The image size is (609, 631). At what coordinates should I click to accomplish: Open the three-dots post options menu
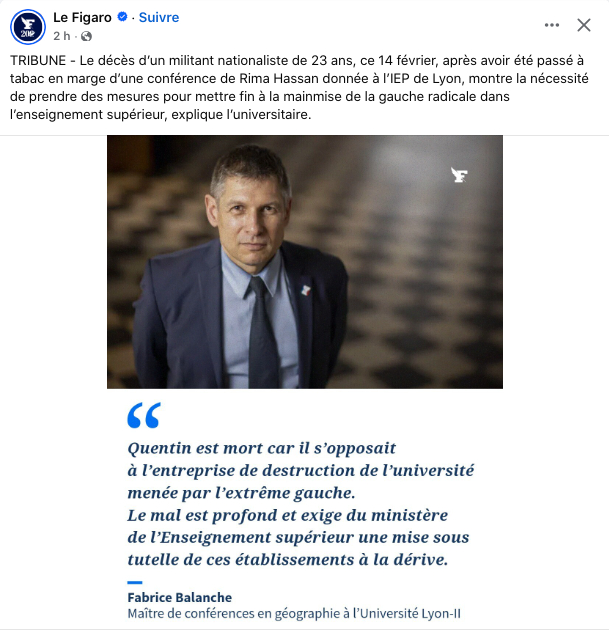551,25
